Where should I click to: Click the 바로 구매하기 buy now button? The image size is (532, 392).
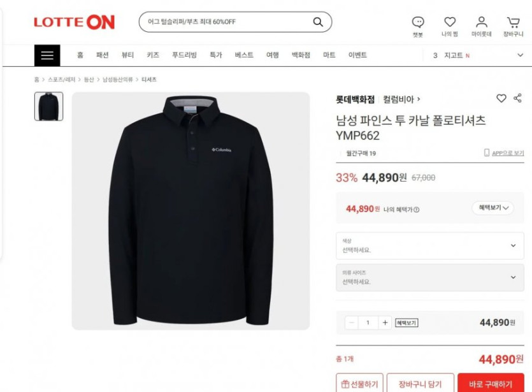point(491,383)
